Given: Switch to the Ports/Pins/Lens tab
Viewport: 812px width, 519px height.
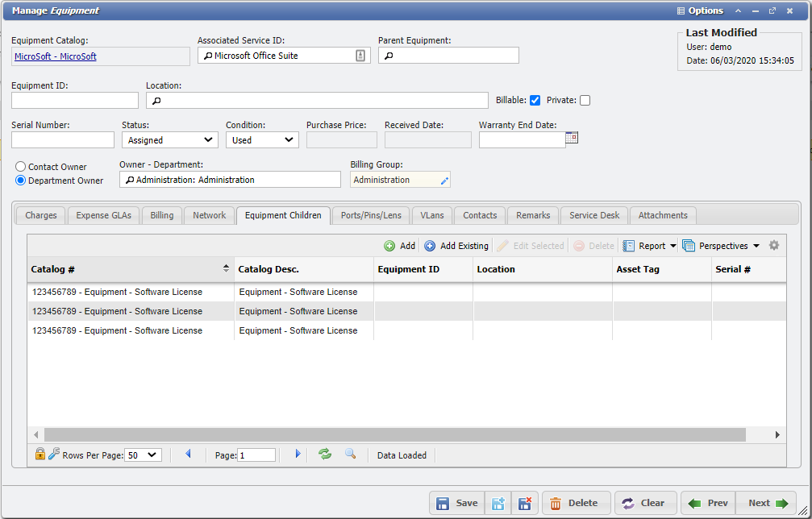Looking at the screenshot, I should point(371,215).
